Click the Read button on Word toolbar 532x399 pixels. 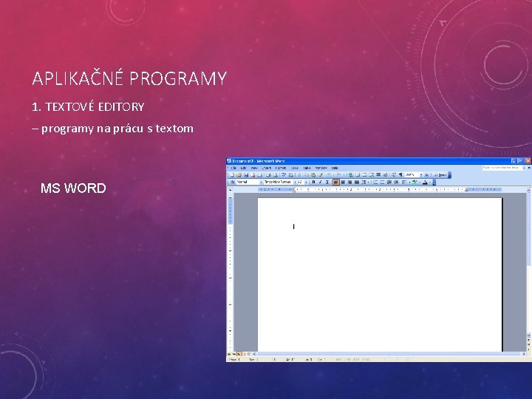click(x=440, y=175)
